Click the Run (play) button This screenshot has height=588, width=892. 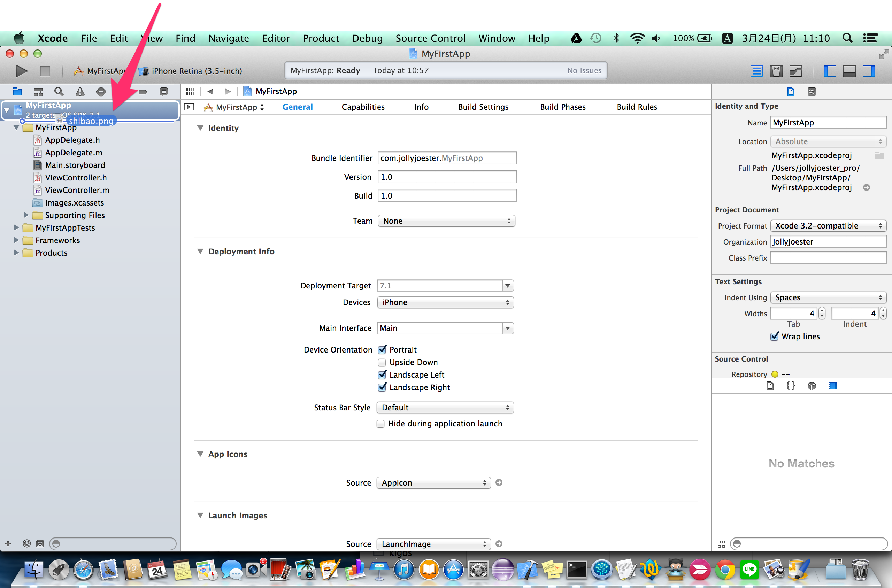click(x=22, y=70)
